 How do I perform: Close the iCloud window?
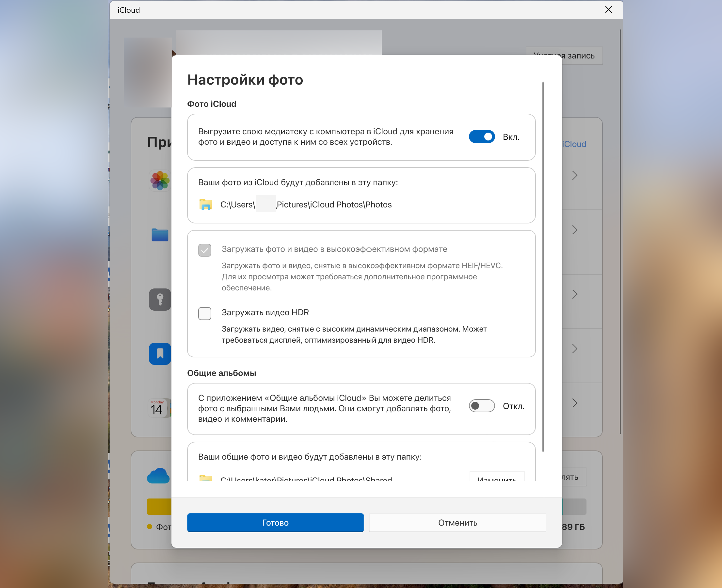point(609,9)
